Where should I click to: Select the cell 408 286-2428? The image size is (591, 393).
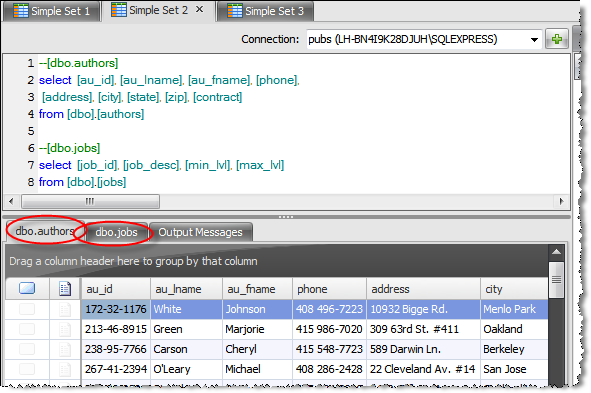point(329,369)
